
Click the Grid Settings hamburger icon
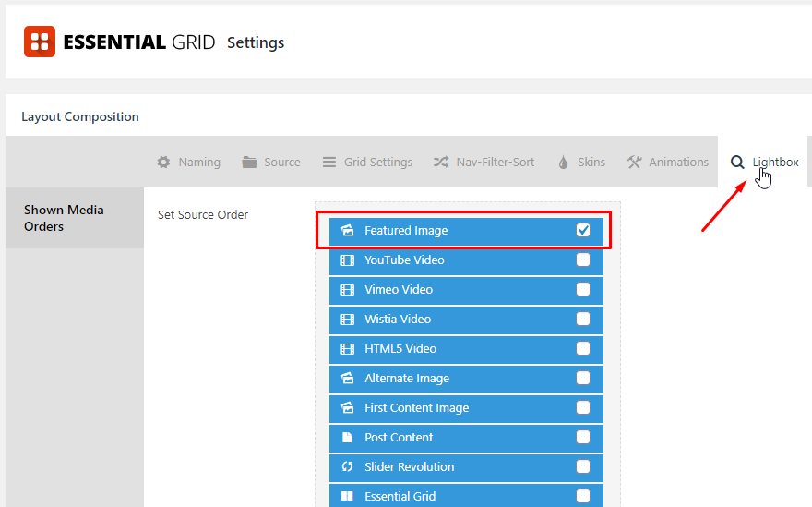pyautogui.click(x=329, y=163)
